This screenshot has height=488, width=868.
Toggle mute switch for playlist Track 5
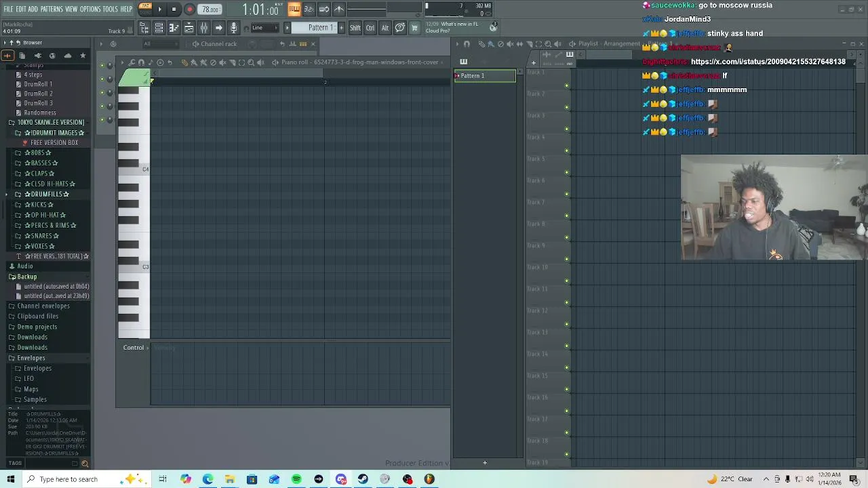click(567, 173)
